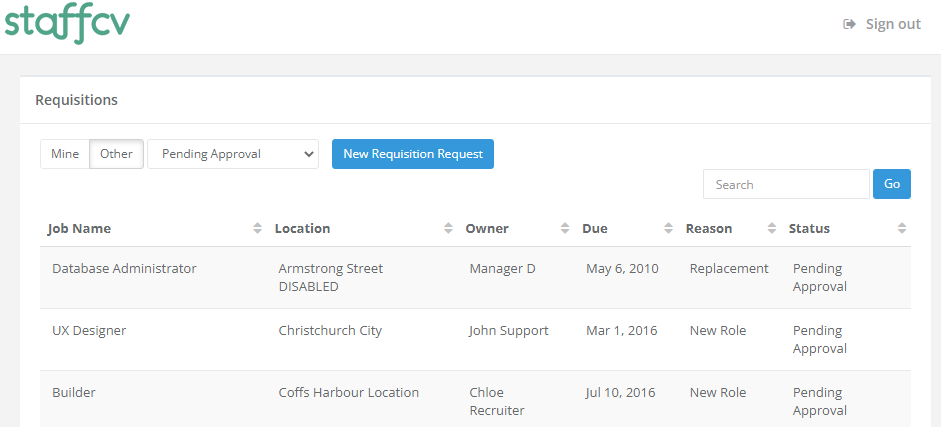The height and width of the screenshot is (427, 941).
Task: Click the Requisitions panel heading
Action: point(76,100)
